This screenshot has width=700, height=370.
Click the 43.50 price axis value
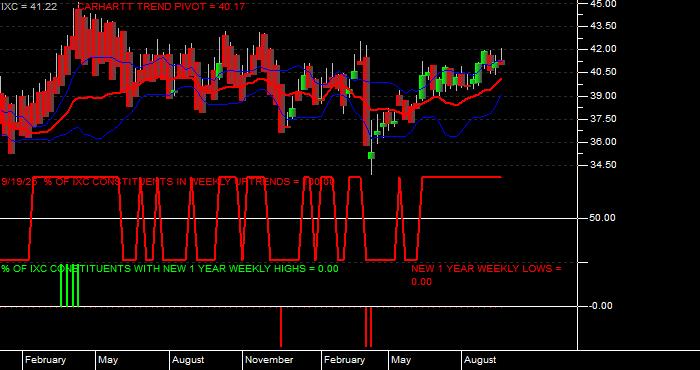pos(604,26)
